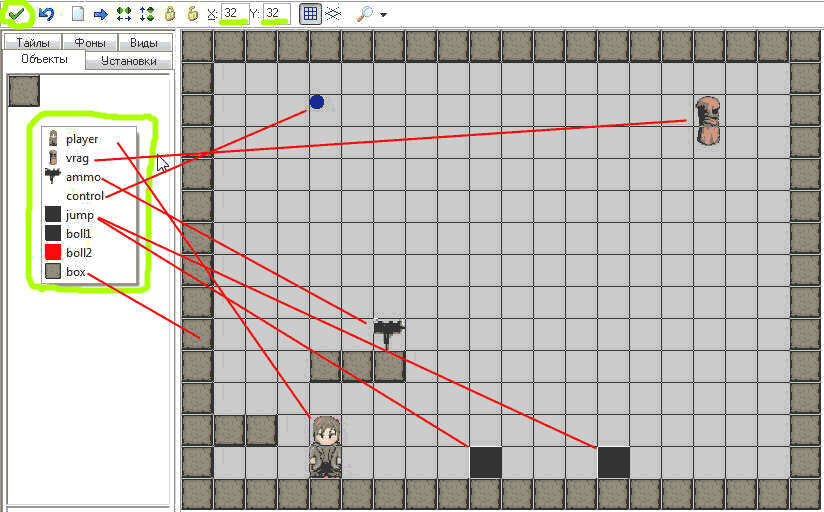Click the snap Y value field
824x512 pixels.
click(277, 14)
